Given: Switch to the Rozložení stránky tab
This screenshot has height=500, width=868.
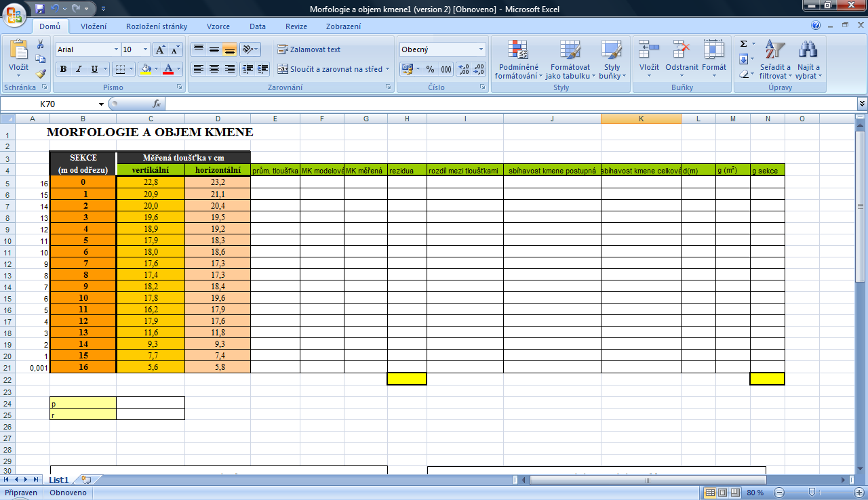Looking at the screenshot, I should tap(157, 26).
